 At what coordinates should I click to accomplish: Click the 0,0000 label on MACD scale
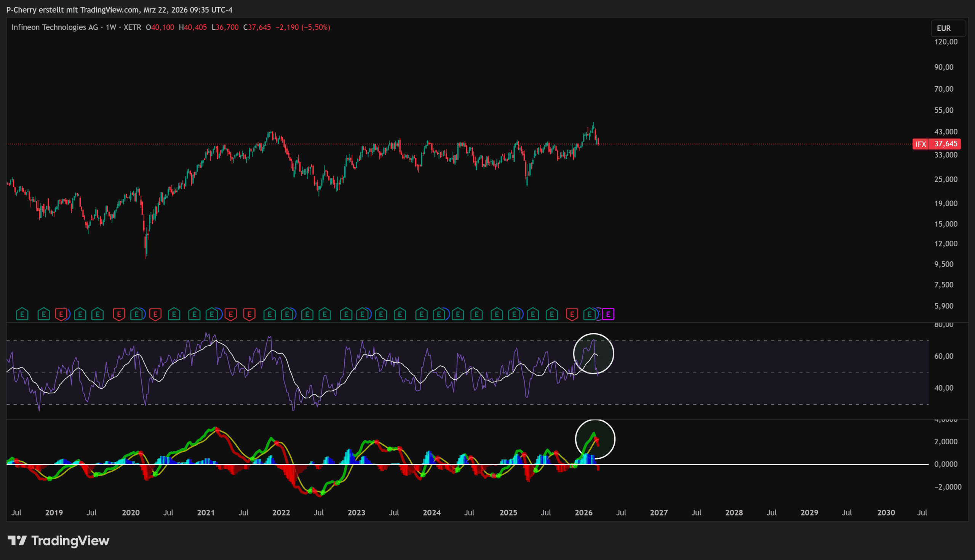click(x=946, y=464)
